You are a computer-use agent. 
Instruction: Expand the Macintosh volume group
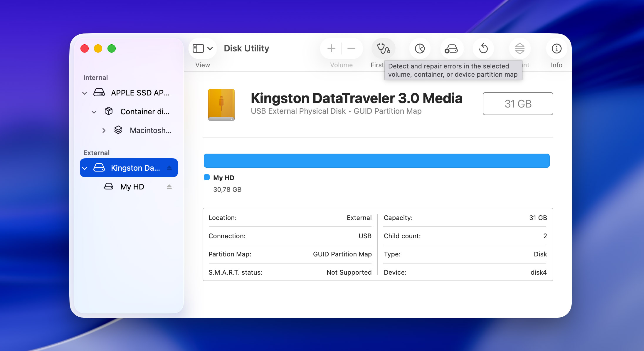tap(104, 130)
